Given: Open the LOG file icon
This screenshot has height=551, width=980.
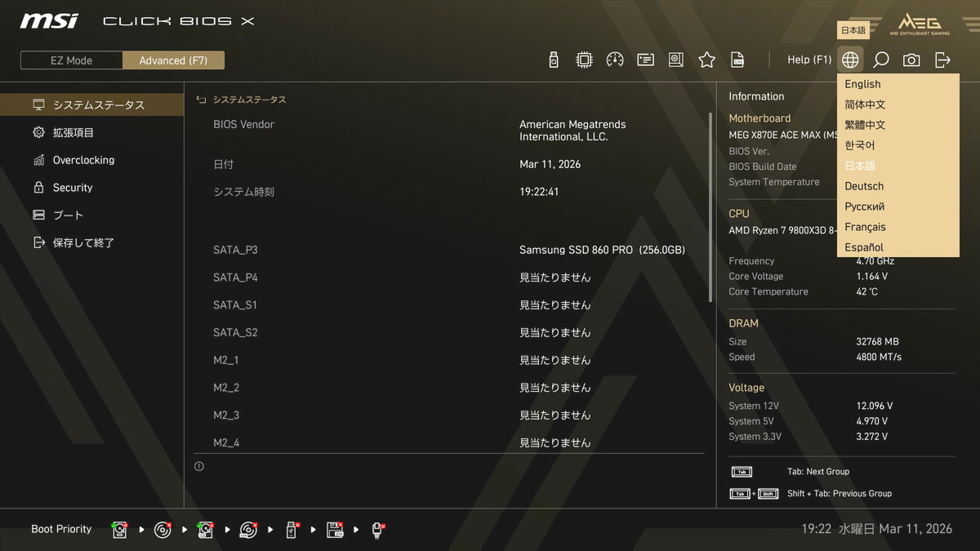Looking at the screenshot, I should click(737, 60).
